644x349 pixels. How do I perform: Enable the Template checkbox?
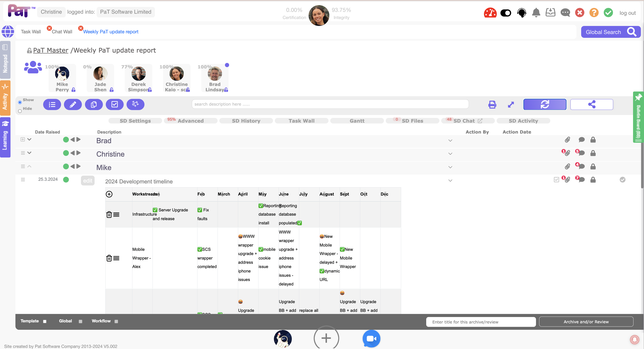[45, 321]
